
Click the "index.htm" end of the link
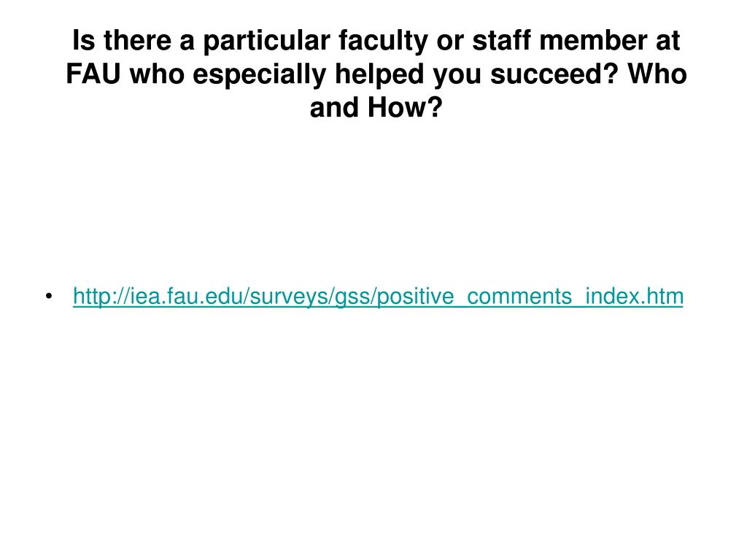[x=634, y=296]
